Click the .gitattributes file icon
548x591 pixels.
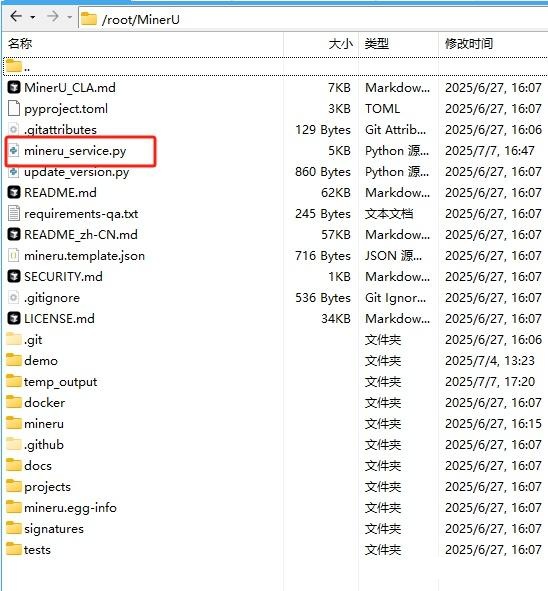(14, 130)
